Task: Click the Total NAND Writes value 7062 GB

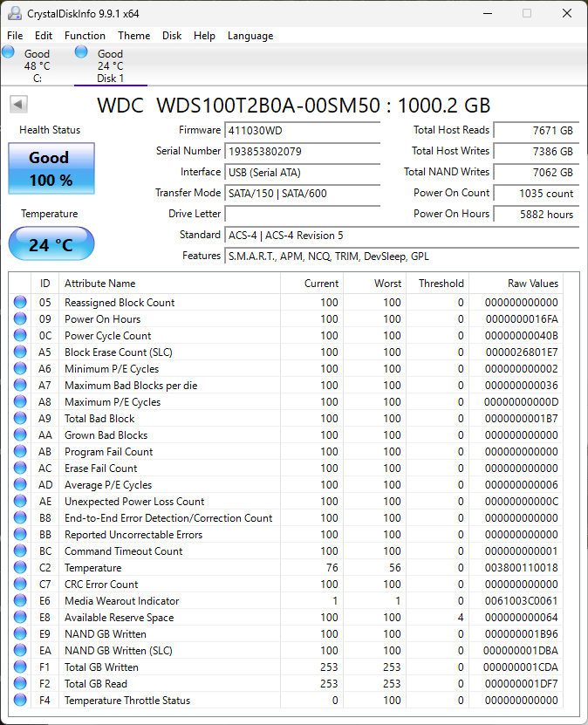Action: (x=537, y=173)
